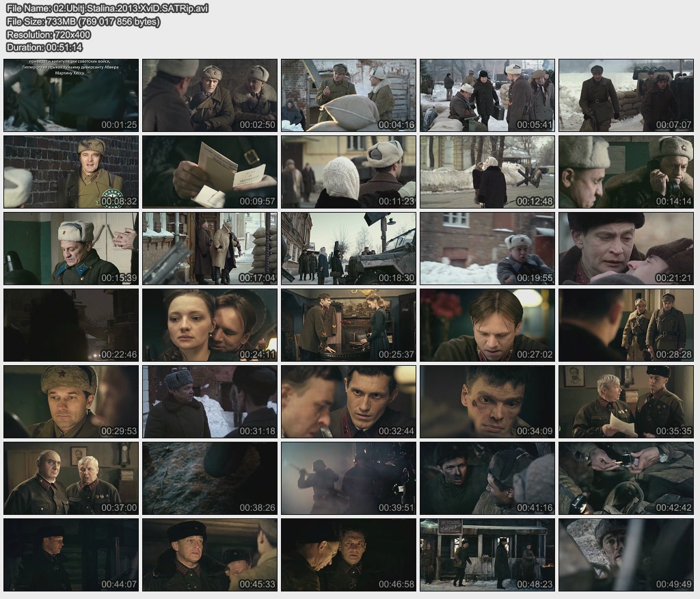This screenshot has width=700, height=599.
Task: Open the couple frame at 00:24:11
Action: [x=210, y=325]
